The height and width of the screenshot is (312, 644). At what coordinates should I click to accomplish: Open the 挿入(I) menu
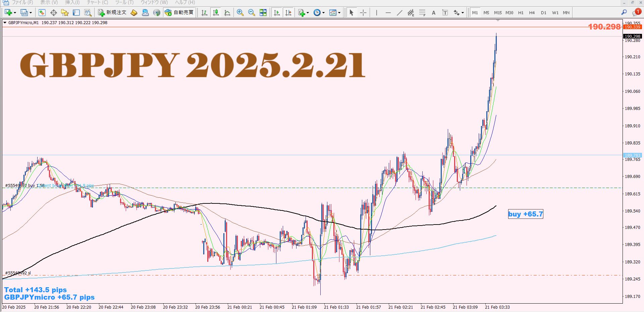coord(72,2)
